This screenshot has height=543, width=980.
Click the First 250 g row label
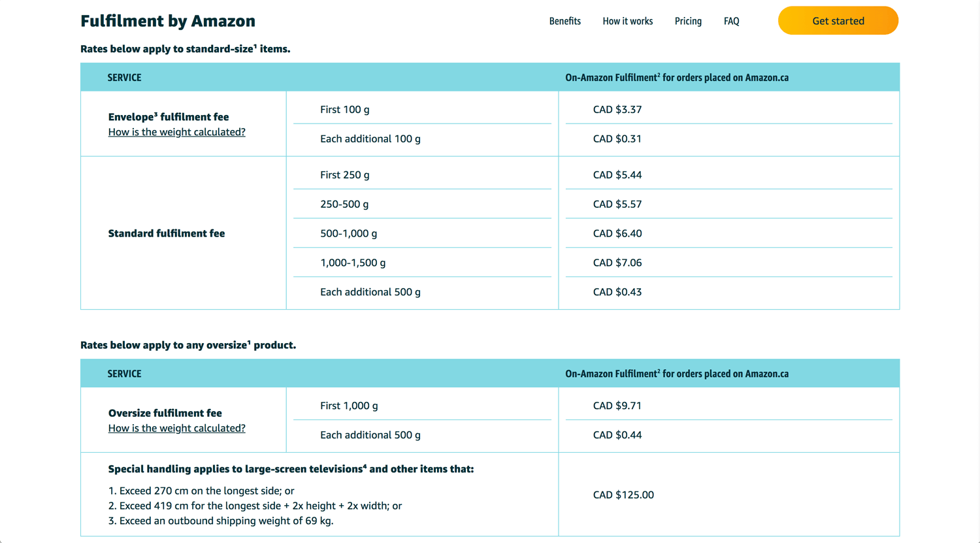(345, 174)
